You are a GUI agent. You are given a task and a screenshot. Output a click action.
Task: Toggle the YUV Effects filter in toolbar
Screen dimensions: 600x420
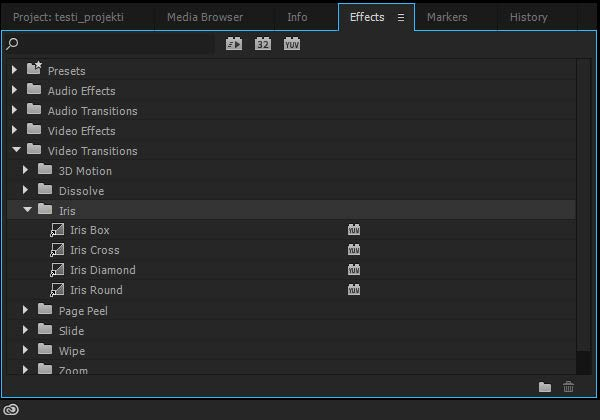292,44
